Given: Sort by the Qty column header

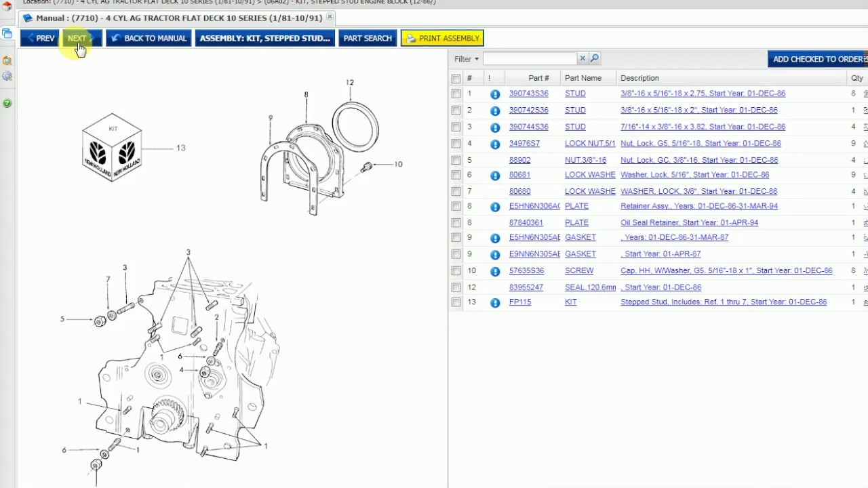Looking at the screenshot, I should tap(857, 78).
